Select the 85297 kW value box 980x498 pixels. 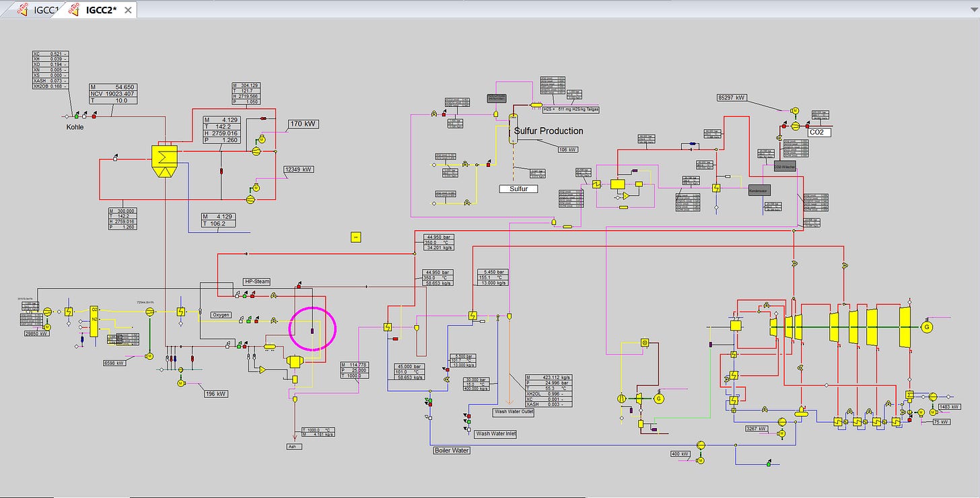point(732,98)
